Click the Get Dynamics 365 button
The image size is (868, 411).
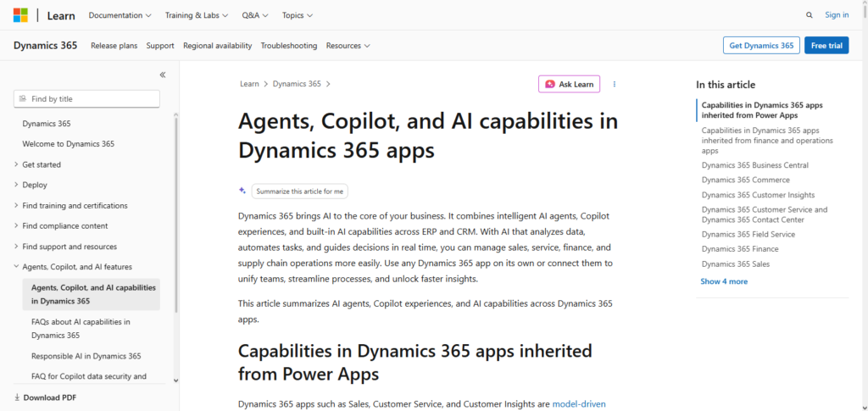click(761, 46)
